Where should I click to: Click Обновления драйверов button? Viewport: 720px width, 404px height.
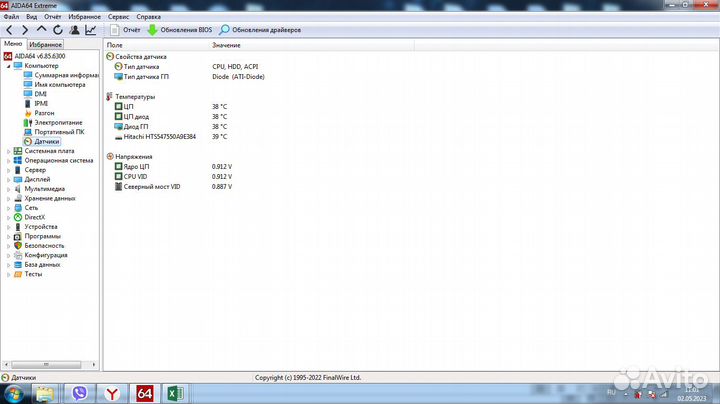pyautogui.click(x=259, y=30)
